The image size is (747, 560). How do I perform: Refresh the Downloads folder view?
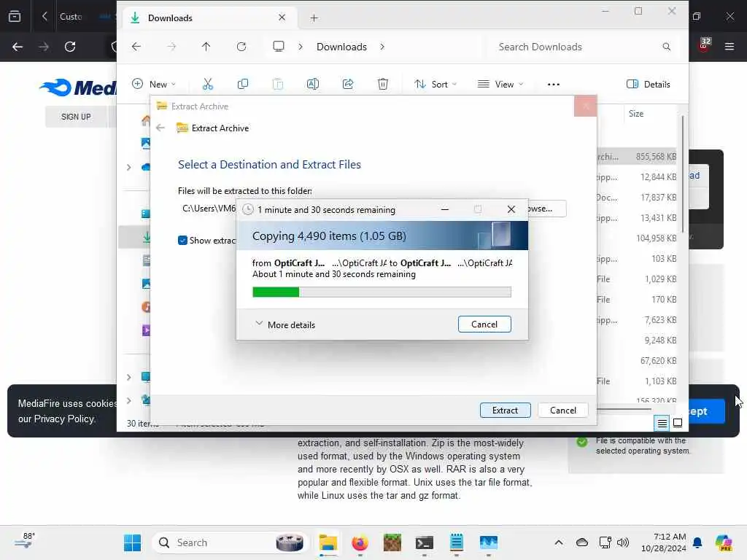(x=241, y=47)
